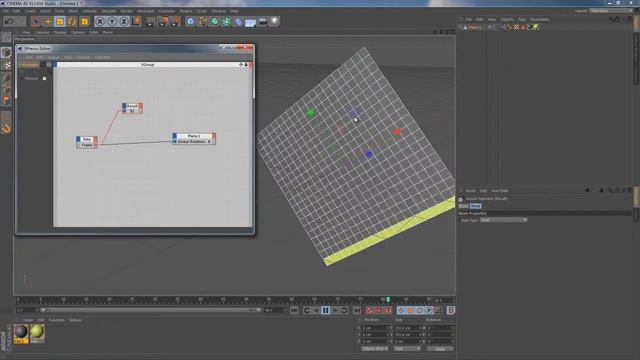The image size is (640, 360).
Task: Click the Attribute Manager lock icon
Action: tap(617, 190)
